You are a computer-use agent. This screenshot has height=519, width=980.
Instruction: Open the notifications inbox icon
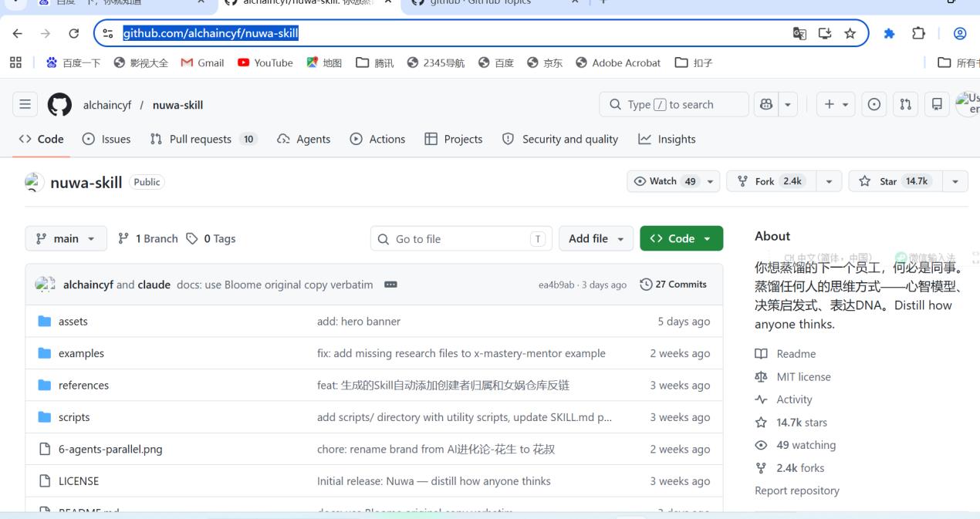(937, 105)
